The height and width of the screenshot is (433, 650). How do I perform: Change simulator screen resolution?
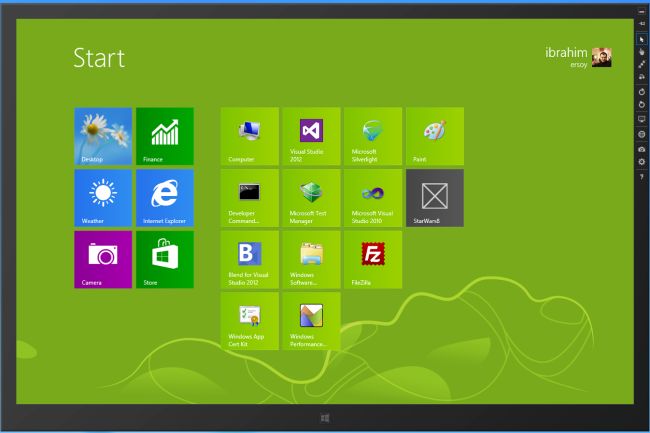pos(642,119)
